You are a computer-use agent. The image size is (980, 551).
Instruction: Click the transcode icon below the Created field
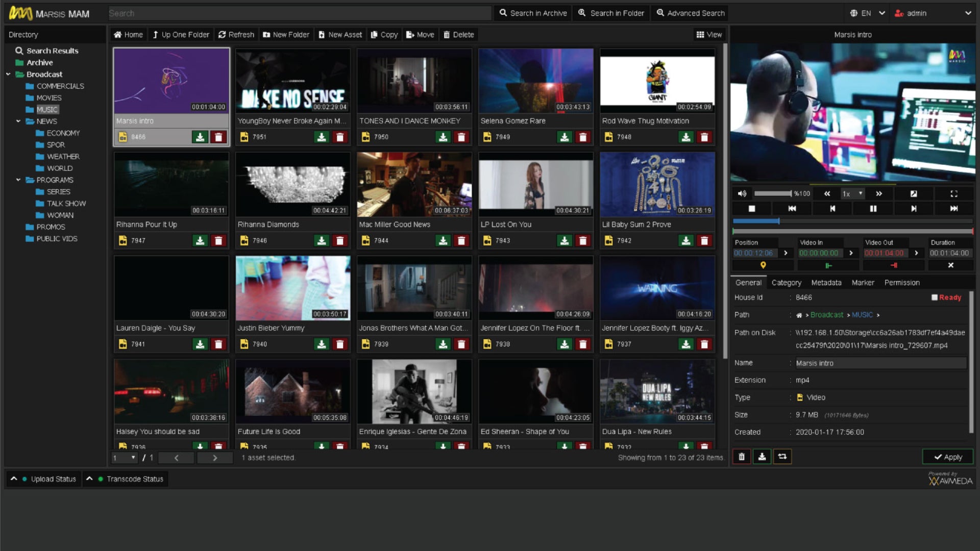point(782,457)
